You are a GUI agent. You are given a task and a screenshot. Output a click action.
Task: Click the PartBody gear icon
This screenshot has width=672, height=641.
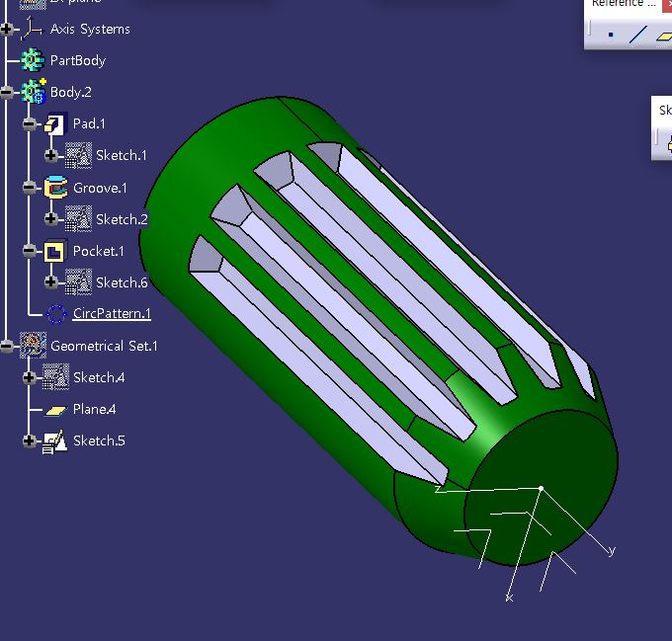(x=33, y=60)
